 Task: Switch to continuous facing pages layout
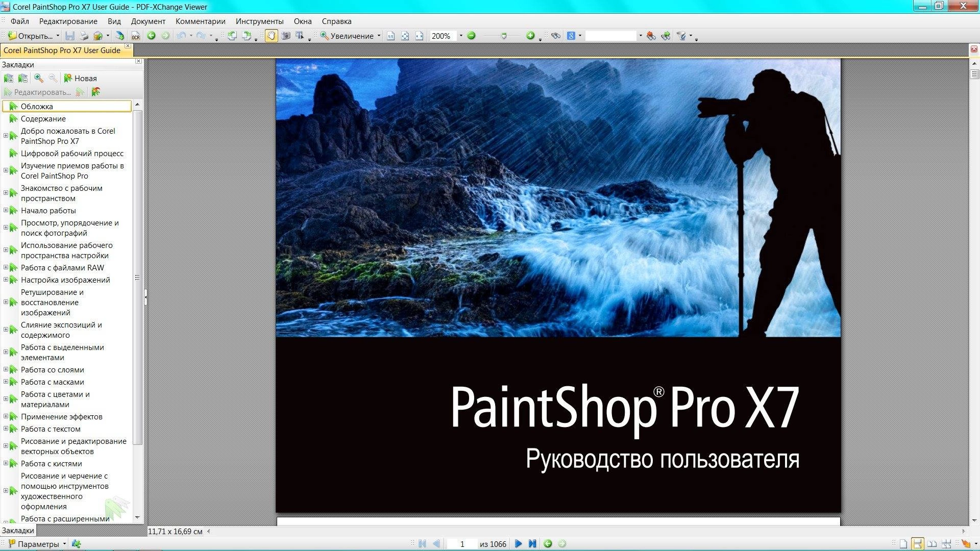(946, 544)
